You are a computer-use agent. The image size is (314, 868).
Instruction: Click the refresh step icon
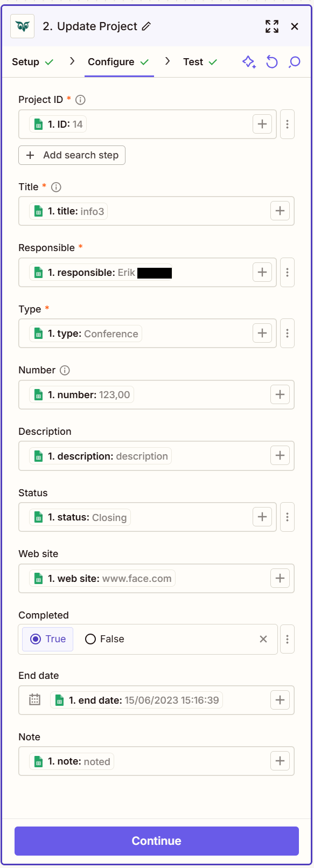[271, 62]
